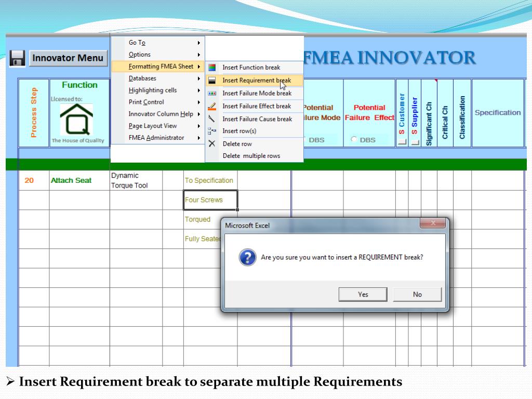Click the Potential Failure Effect header

point(369,113)
